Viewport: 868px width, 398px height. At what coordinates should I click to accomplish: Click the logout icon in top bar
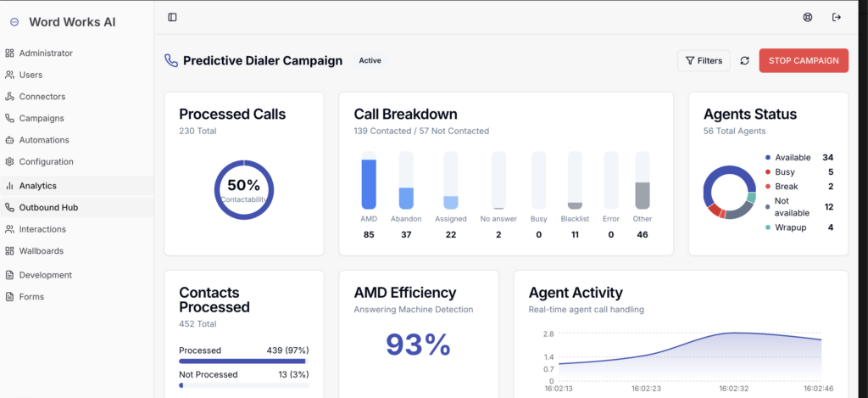coord(837,17)
